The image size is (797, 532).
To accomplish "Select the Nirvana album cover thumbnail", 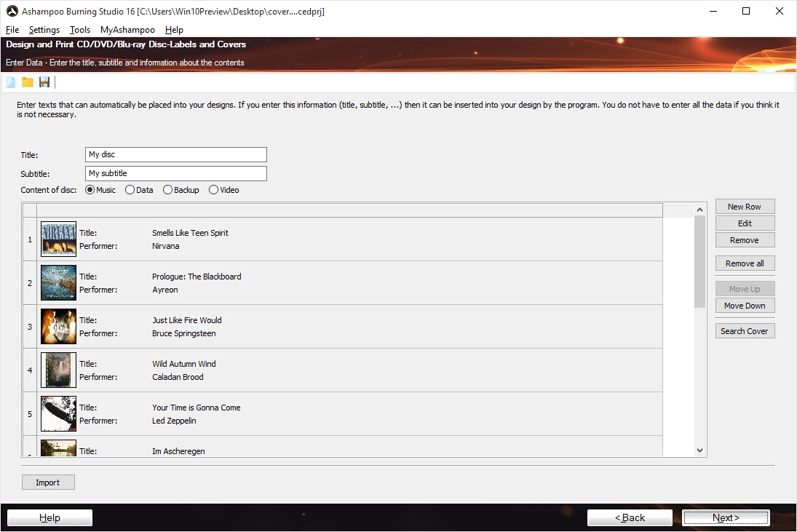I will [x=58, y=239].
